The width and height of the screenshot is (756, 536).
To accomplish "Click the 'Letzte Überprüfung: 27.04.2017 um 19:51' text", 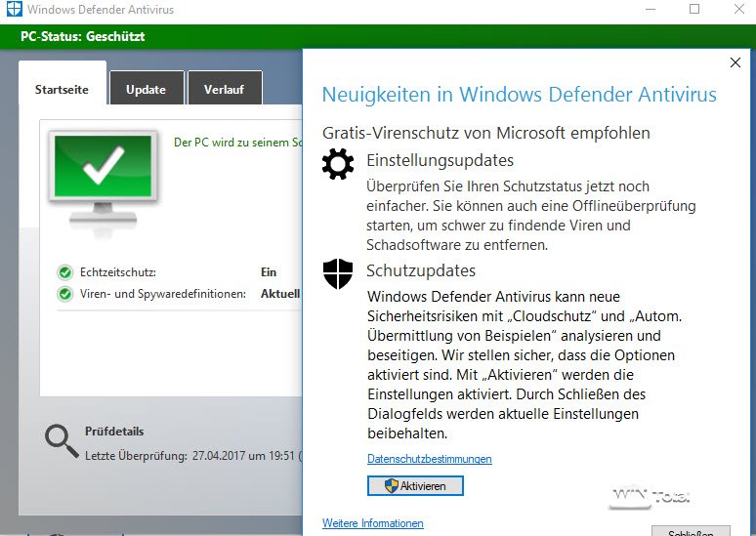I will [x=189, y=456].
